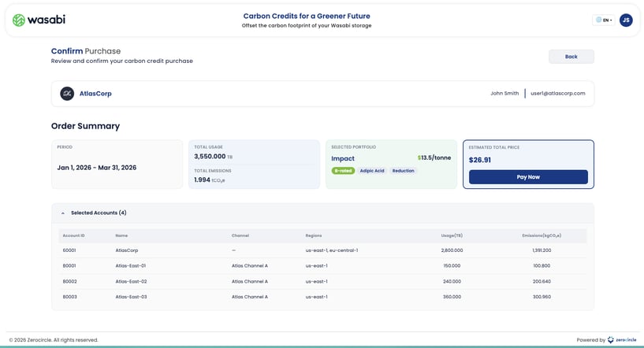The image size is (644, 348).
Task: Click the 240.000 usage value
Action: point(452,282)
